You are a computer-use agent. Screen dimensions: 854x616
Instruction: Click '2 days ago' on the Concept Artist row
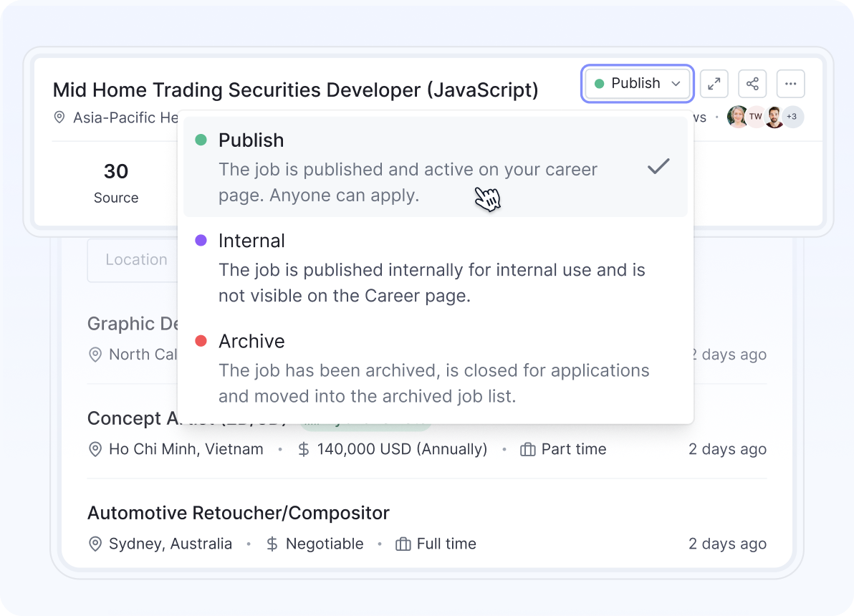tap(728, 449)
